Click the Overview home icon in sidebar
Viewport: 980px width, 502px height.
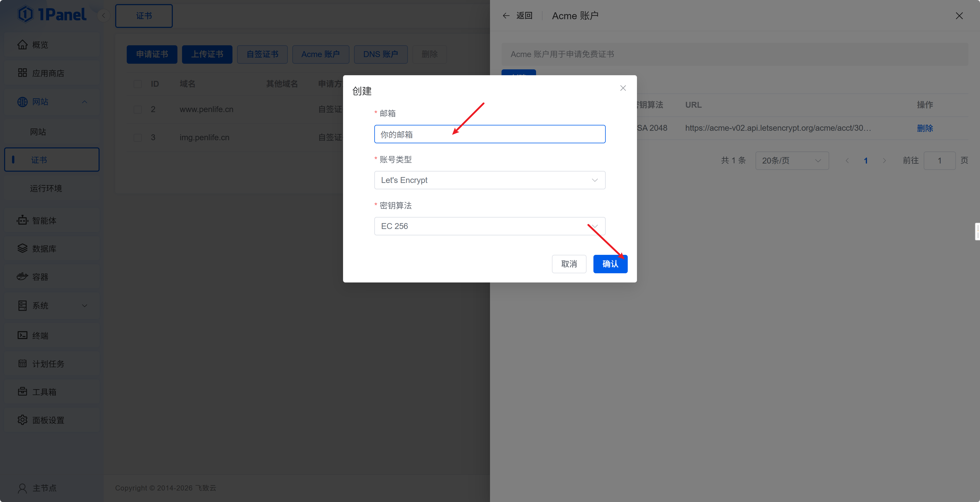[23, 45]
